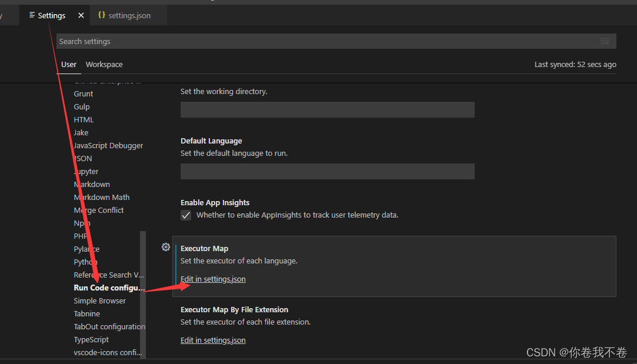Go to Markdown Math in the settings list

101,198
